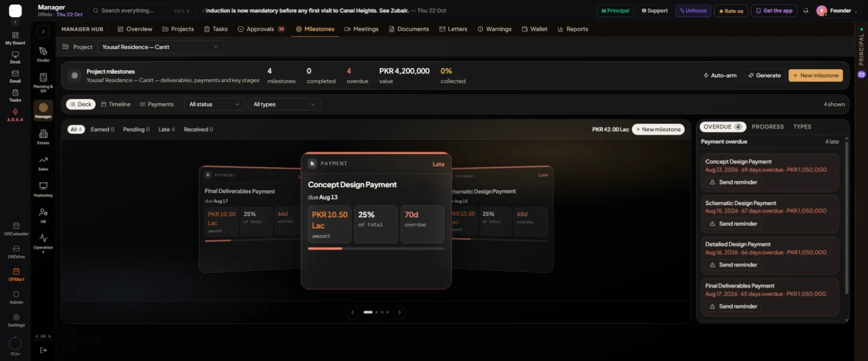Image resolution: width=868 pixels, height=361 pixels.
Task: Open the Wallet tab
Action: coord(534,29)
